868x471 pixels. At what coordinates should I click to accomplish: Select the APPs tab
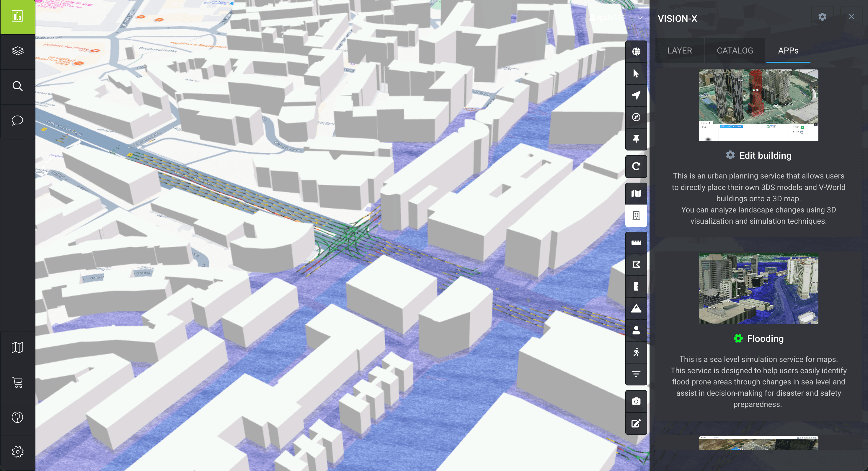click(788, 51)
